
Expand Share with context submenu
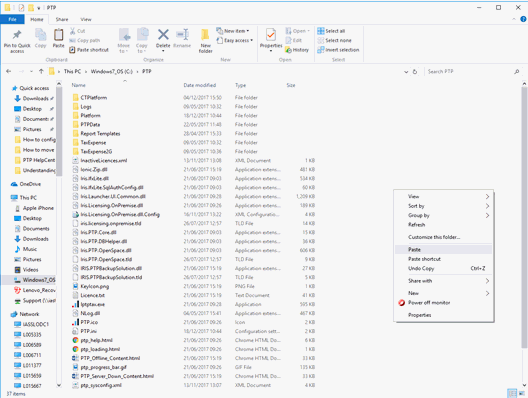click(x=443, y=281)
